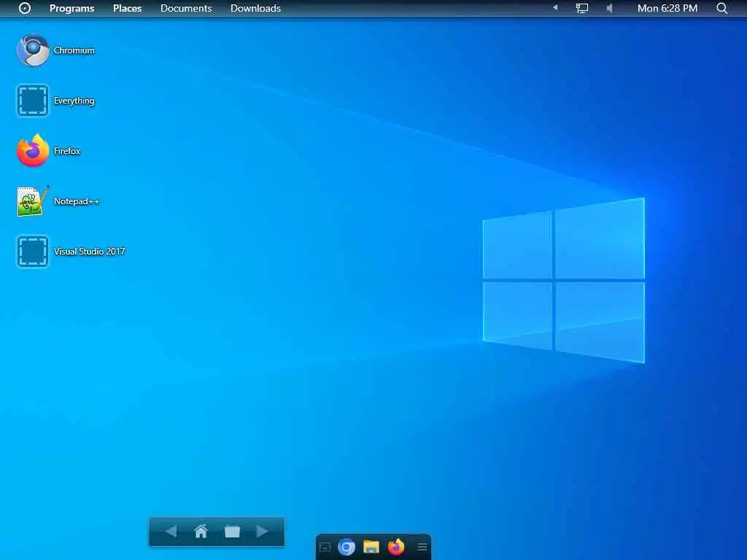Viewport: 747px width, 560px height.
Task: Select the Visual Studio 2017 shortcut
Action: [71, 252]
